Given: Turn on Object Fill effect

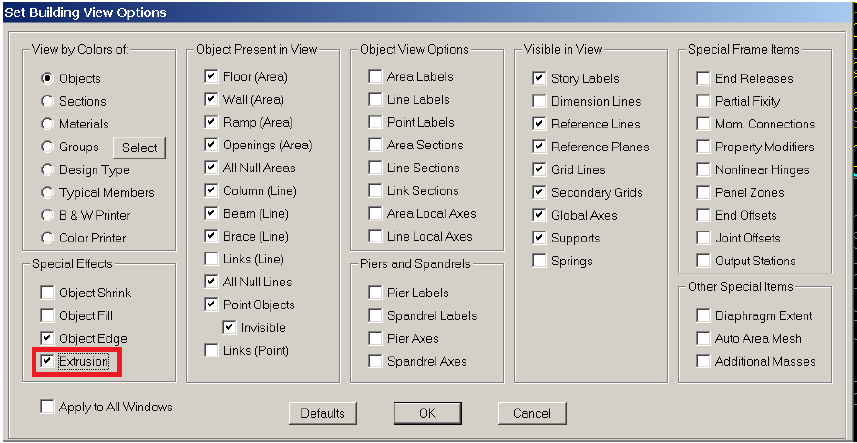Looking at the screenshot, I should (47, 316).
